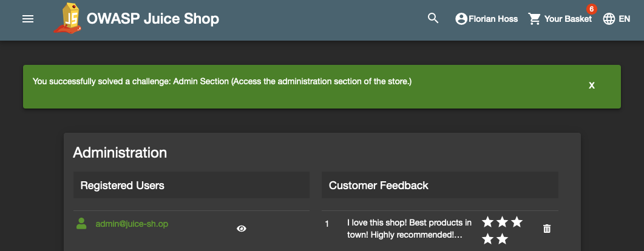
Task: Click the globe language icon
Action: click(609, 19)
